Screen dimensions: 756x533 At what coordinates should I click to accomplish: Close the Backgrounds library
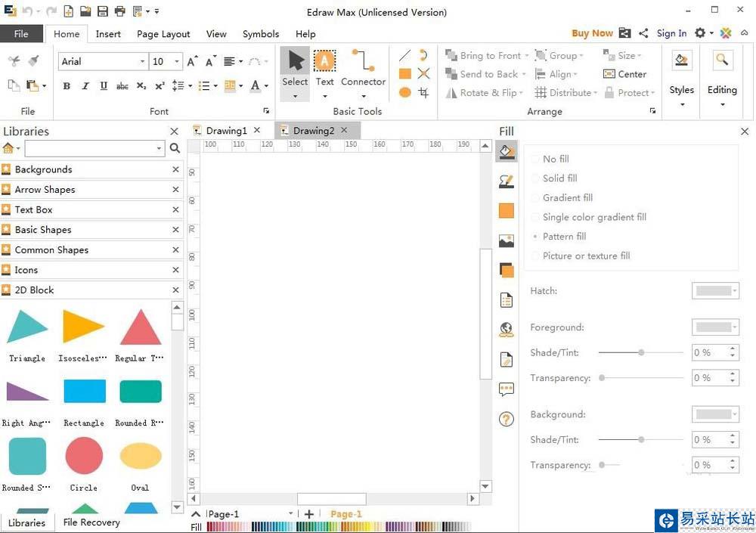175,169
